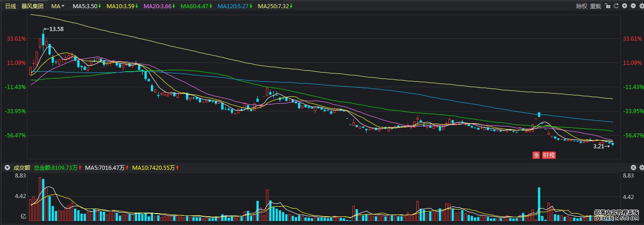
Task: Click the 13.58 high price marker
Action: pos(54,29)
